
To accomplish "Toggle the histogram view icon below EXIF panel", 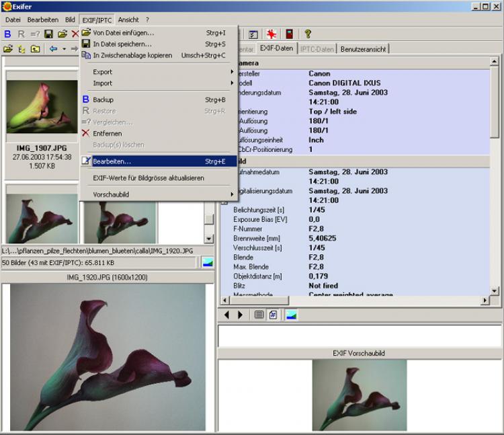I will click(x=292, y=315).
